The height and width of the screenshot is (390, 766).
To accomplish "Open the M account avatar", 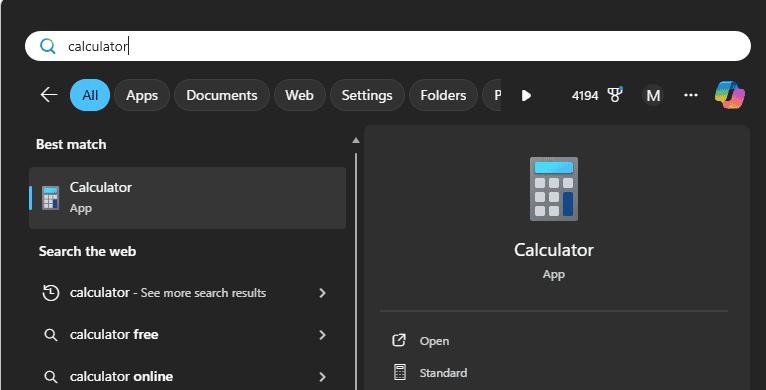I will point(653,95).
